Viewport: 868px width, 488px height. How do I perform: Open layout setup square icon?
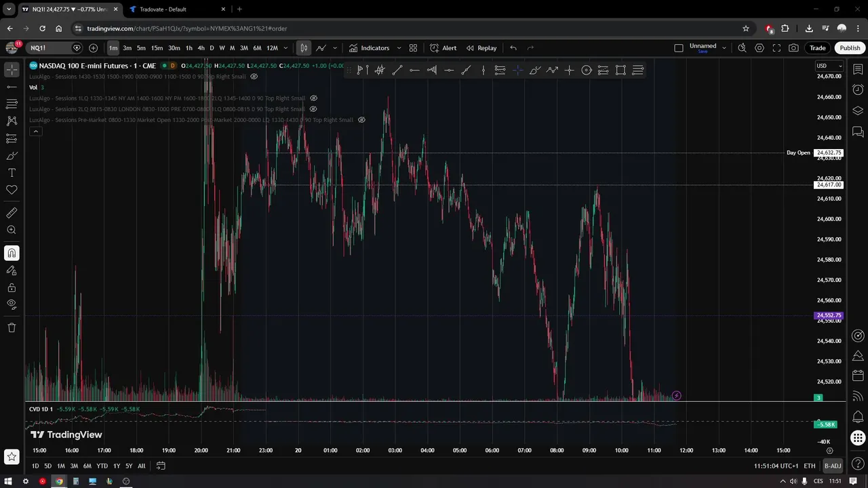coord(679,48)
